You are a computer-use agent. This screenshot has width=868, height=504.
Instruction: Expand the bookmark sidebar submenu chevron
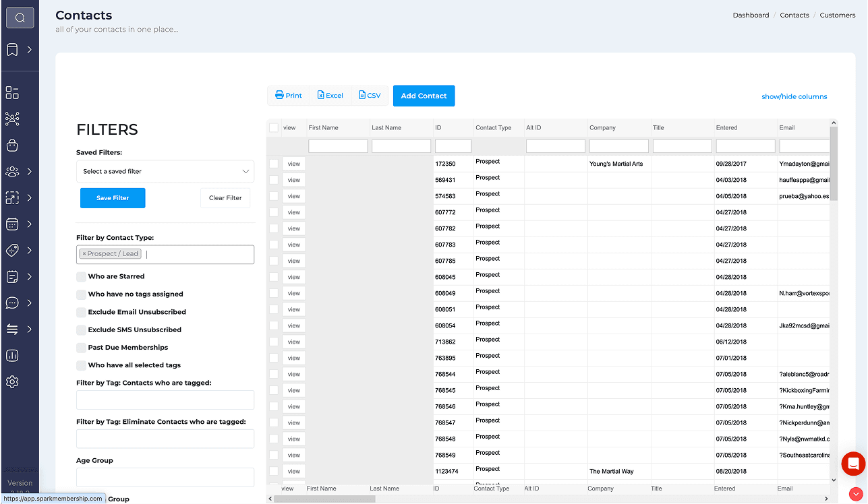click(x=30, y=50)
